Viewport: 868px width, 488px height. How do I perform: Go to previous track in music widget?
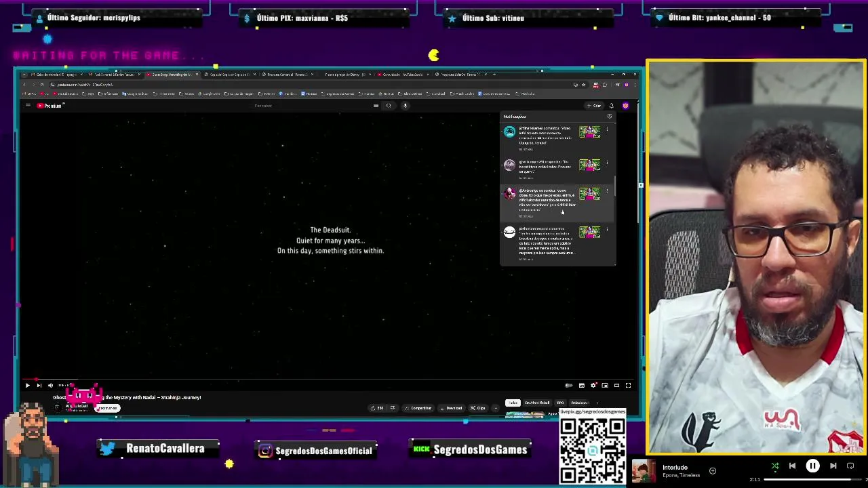pos(792,466)
